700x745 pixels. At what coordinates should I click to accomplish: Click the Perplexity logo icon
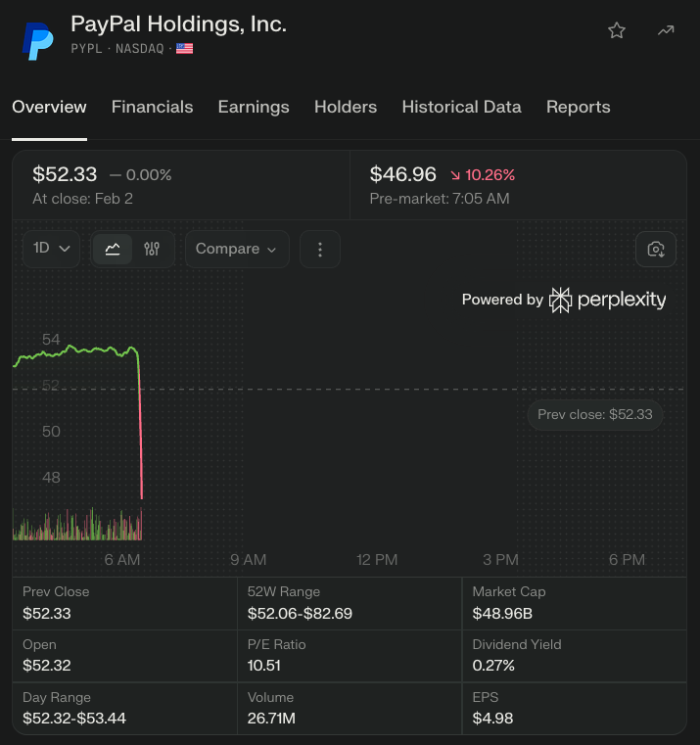coord(560,301)
